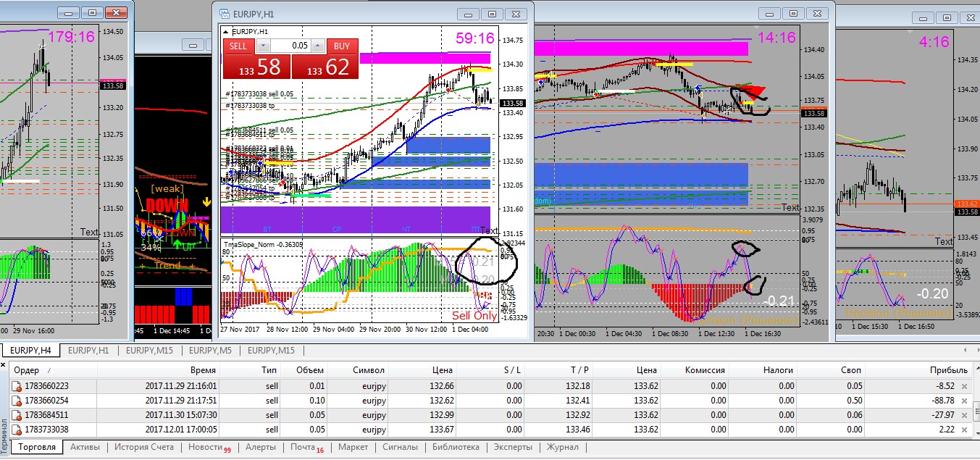Close order with profit 2.22 via x
This screenshot has height=460, width=980.
point(964,430)
